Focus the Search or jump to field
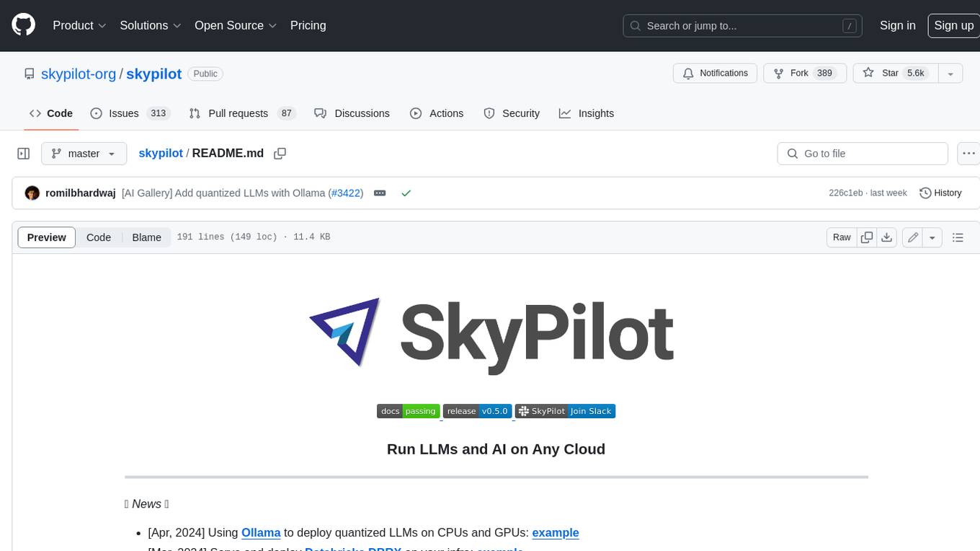Image resolution: width=980 pixels, height=551 pixels. (743, 26)
